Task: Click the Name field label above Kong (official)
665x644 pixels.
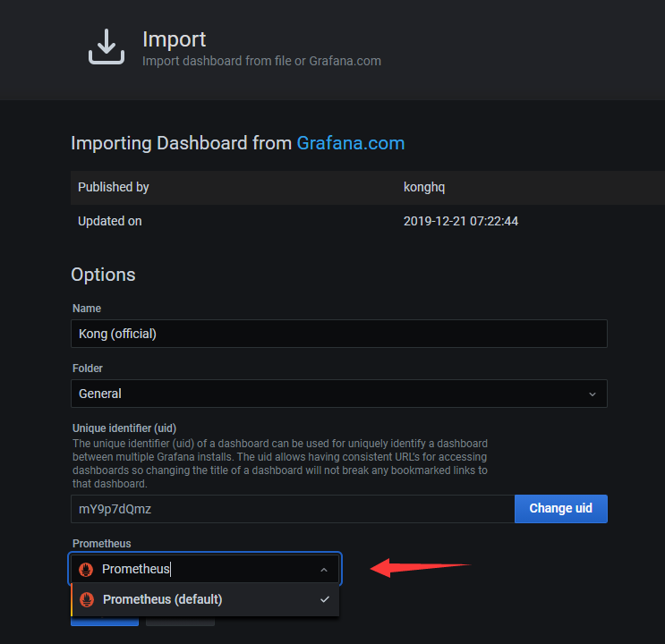Action: [87, 309]
